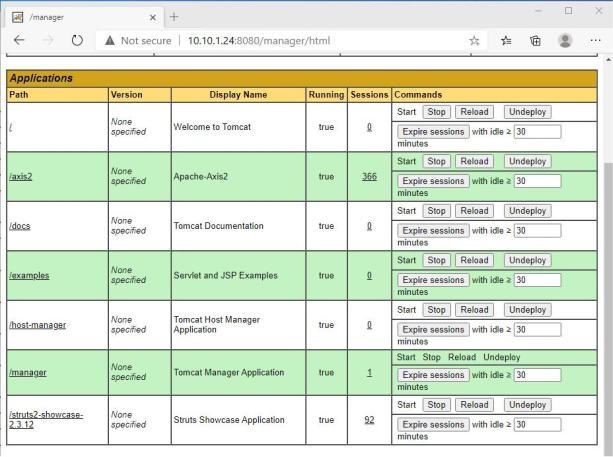The height and width of the screenshot is (457, 613).
Task: View sessions count for Welcome to Tomcat
Action: tap(369, 127)
